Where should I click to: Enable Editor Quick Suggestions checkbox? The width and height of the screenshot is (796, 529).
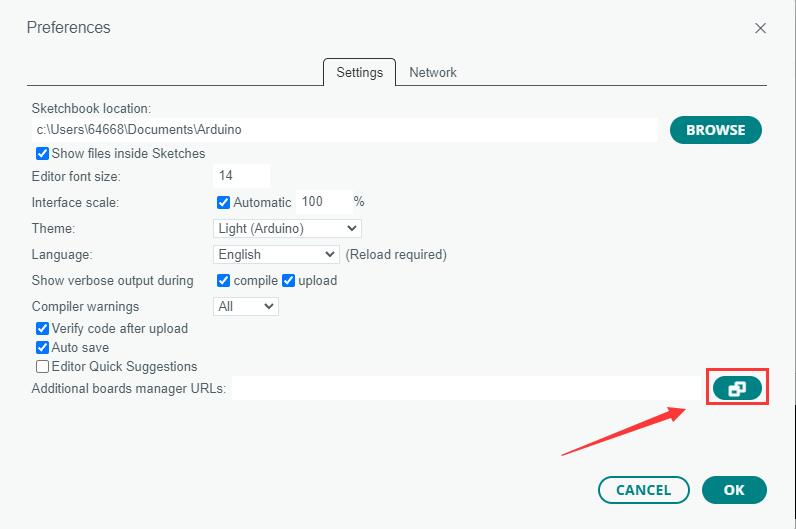tap(43, 367)
